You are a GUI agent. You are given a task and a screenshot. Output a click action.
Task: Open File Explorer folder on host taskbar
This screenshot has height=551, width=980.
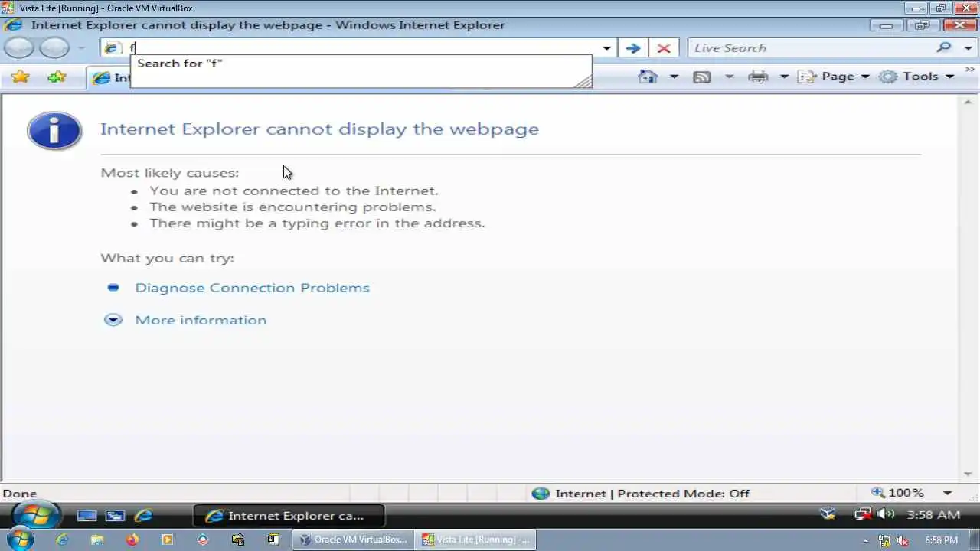point(97,540)
